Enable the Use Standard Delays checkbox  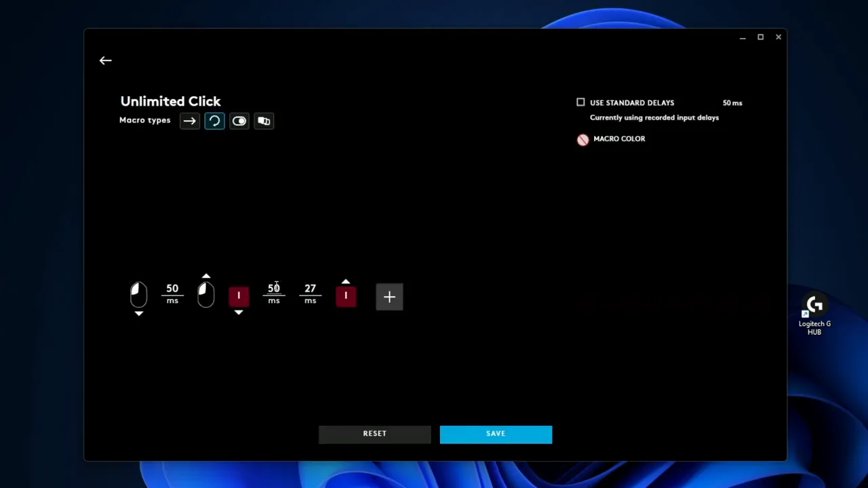coord(580,102)
